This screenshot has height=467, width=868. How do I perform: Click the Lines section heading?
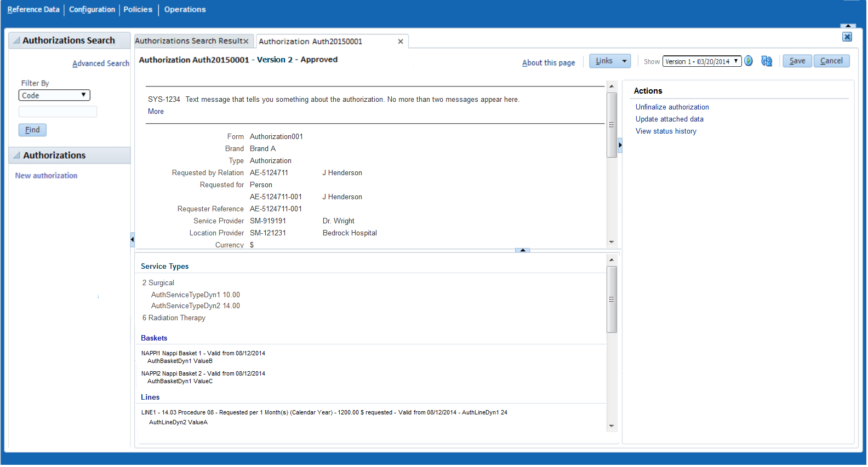coord(150,397)
